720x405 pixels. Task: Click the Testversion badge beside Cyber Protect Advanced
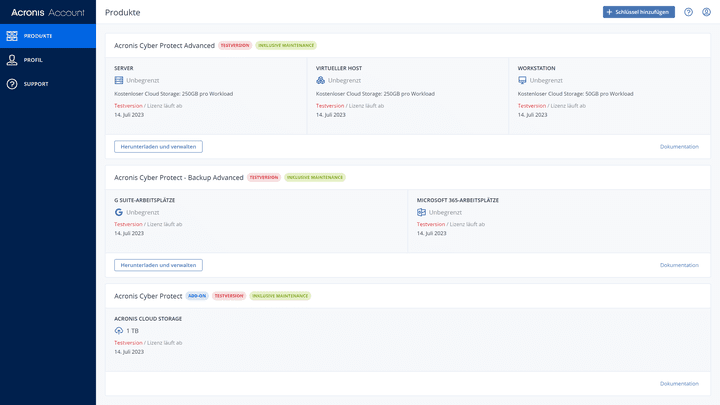pos(235,45)
